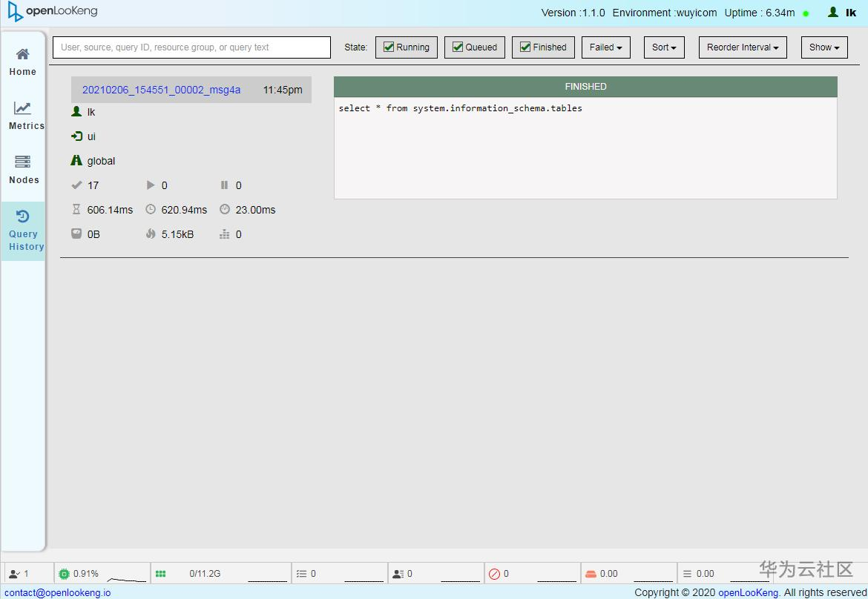Click the 11:45pm timestamp
Screen dimensions: 868x599
coord(283,90)
